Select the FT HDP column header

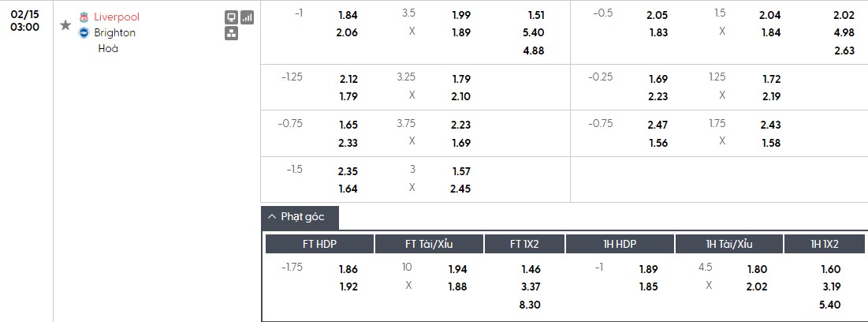click(319, 244)
